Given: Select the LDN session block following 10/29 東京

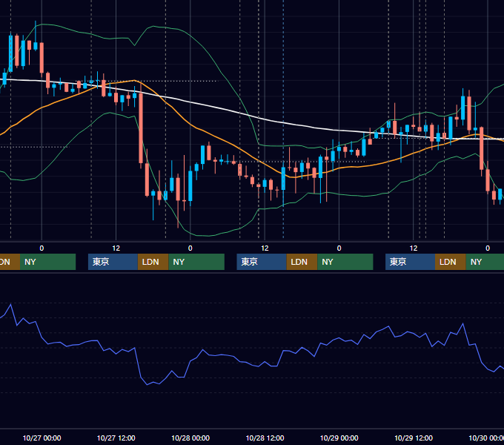Looking at the screenshot, I should pos(451,262).
